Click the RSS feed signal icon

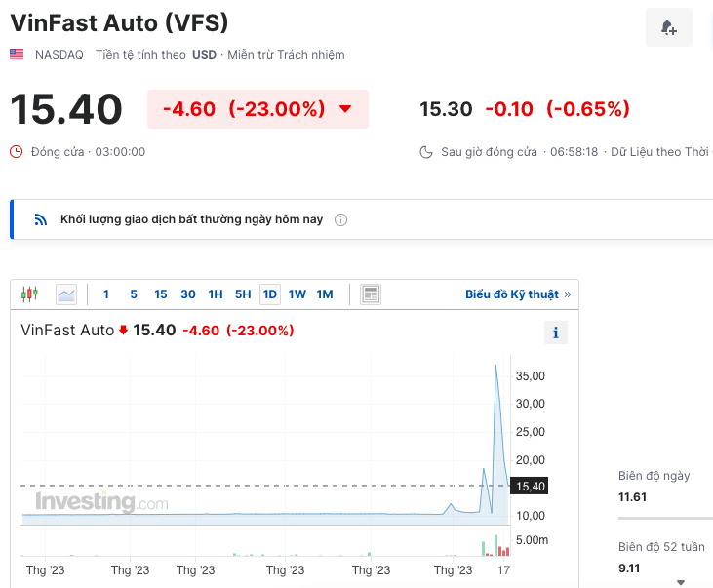pyautogui.click(x=41, y=220)
